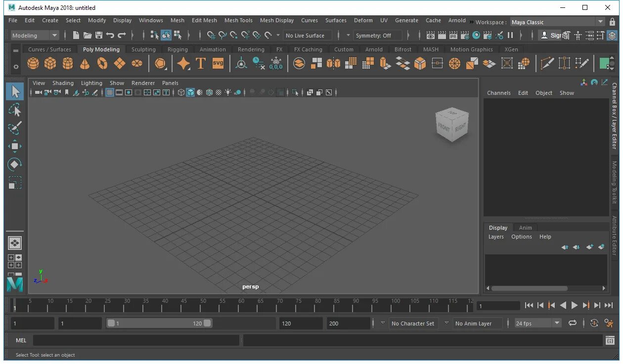Open the 24 fps frame rate dropdown
Image resolution: width=623 pixels, height=364 pixels.
538,324
